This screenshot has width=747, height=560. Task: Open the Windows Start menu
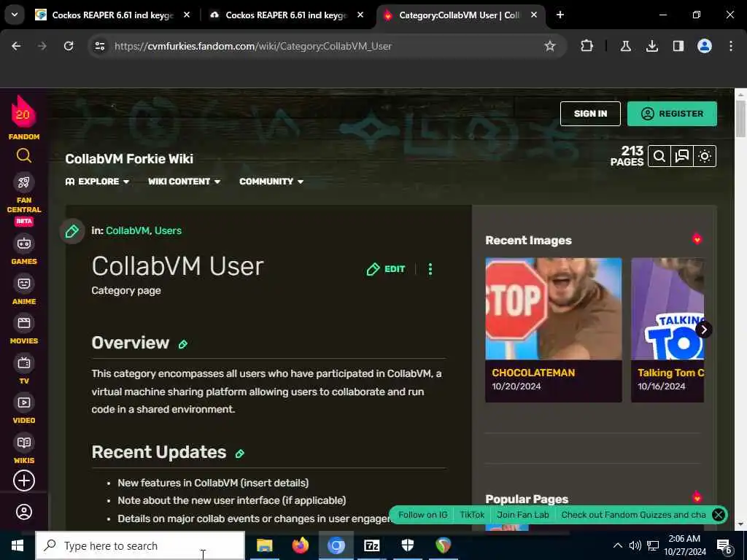[18, 545]
